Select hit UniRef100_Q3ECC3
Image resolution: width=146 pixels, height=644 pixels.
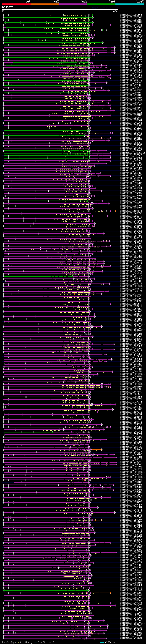click(131, 156)
